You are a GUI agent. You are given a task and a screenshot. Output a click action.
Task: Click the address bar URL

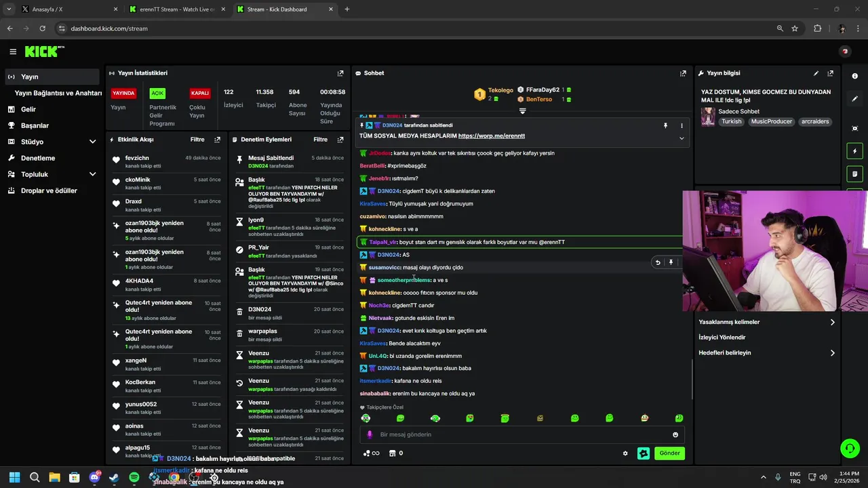109,28
